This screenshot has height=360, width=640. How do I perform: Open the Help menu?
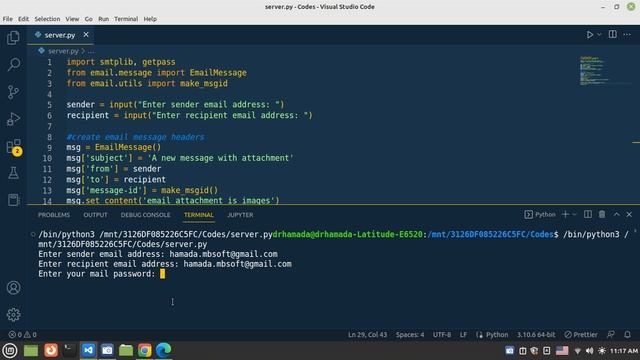click(150, 19)
